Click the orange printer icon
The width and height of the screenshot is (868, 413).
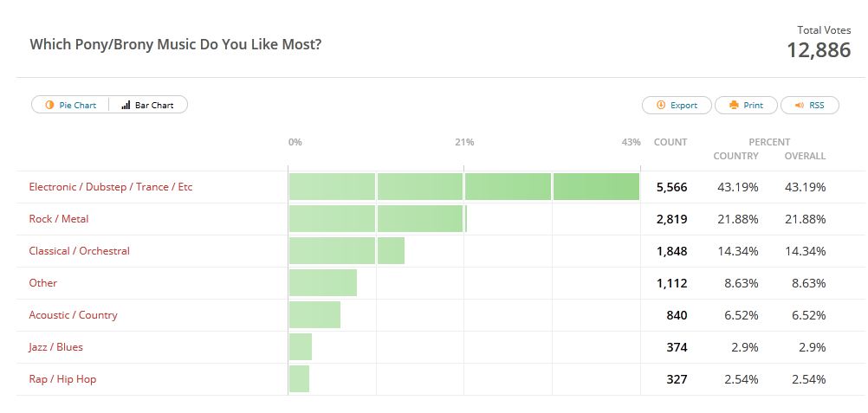point(734,106)
